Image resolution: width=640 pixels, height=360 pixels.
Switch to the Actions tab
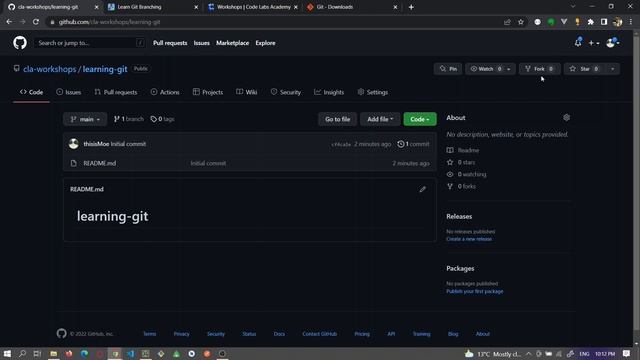click(x=165, y=92)
